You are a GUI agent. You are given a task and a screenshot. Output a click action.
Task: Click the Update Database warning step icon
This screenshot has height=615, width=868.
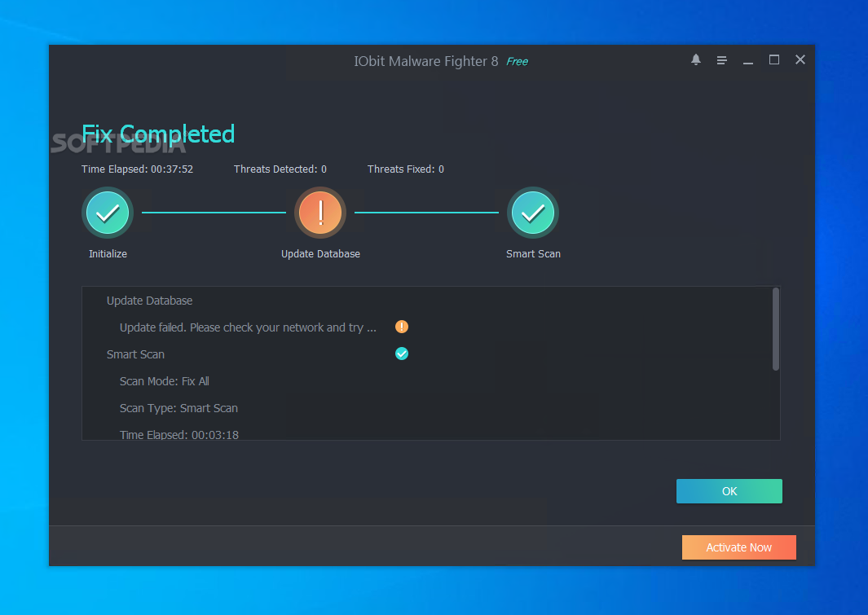pos(320,213)
